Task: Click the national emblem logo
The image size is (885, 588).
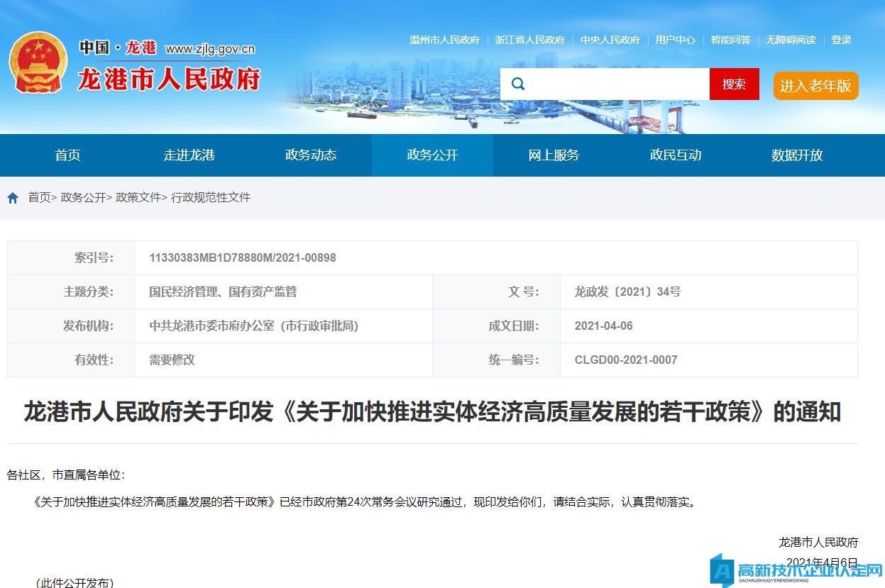Action: (39, 62)
